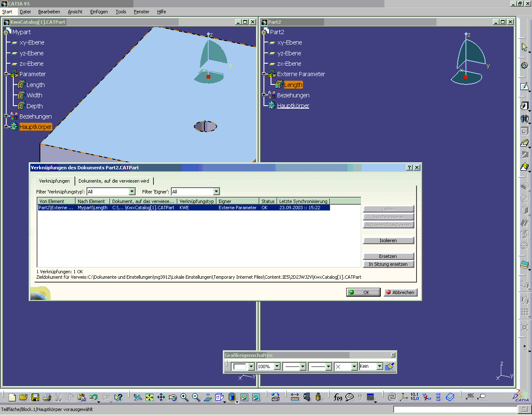Click the dialog help '?' button
Screen dimensions: 532x416
pyautogui.click(x=409, y=167)
